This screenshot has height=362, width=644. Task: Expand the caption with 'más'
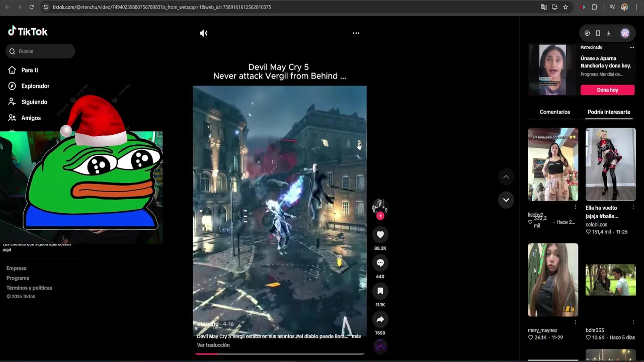click(x=356, y=336)
